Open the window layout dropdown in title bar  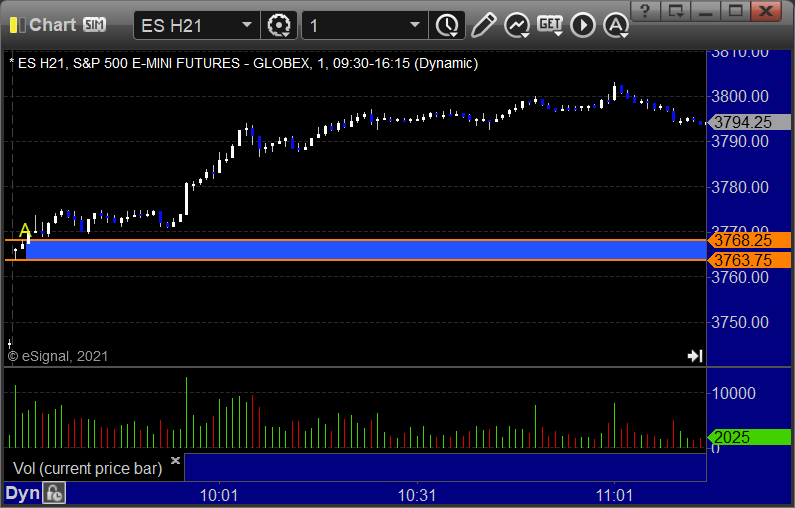[x=676, y=10]
